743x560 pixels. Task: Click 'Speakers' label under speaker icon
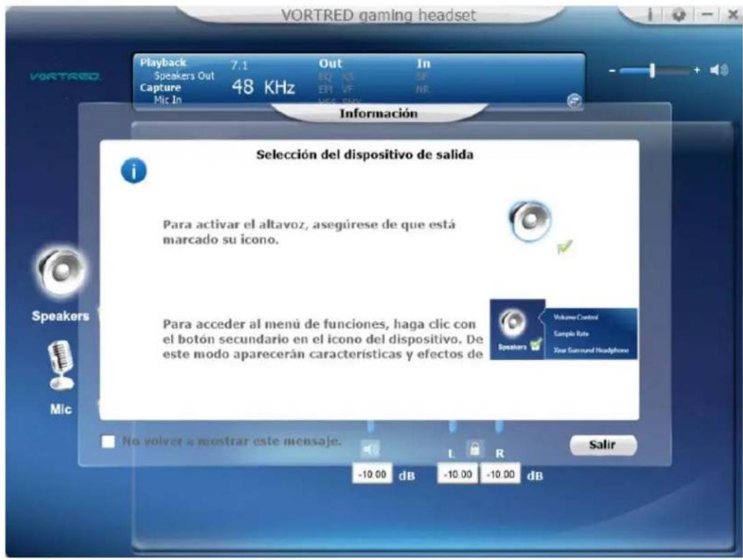tap(60, 316)
